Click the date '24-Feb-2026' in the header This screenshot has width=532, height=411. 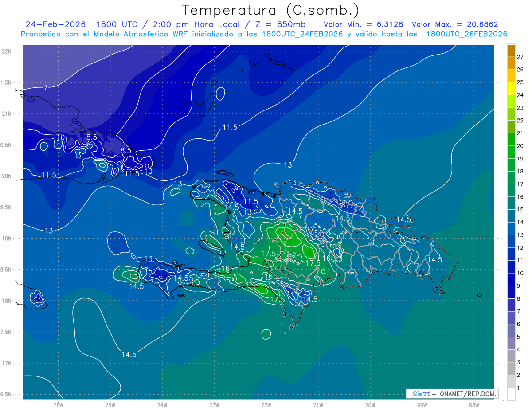tap(56, 24)
